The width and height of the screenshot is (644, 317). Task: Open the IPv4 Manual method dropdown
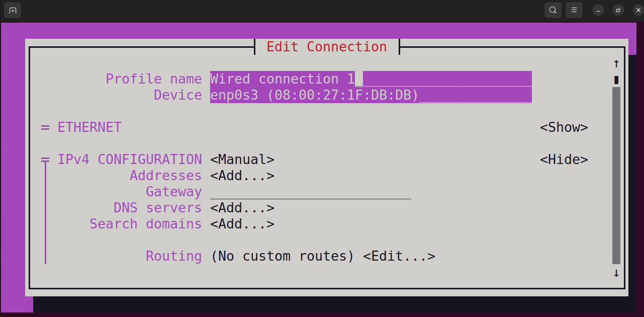[x=242, y=160]
